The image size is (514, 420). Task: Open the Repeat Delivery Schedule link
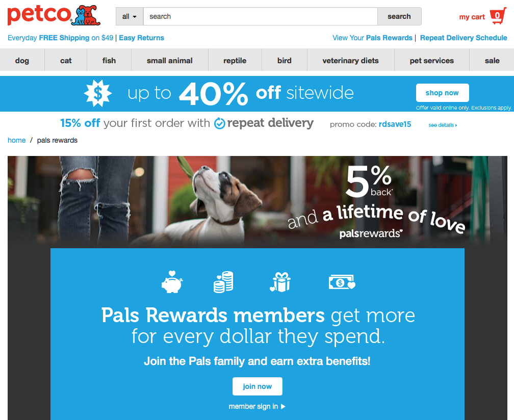[464, 38]
